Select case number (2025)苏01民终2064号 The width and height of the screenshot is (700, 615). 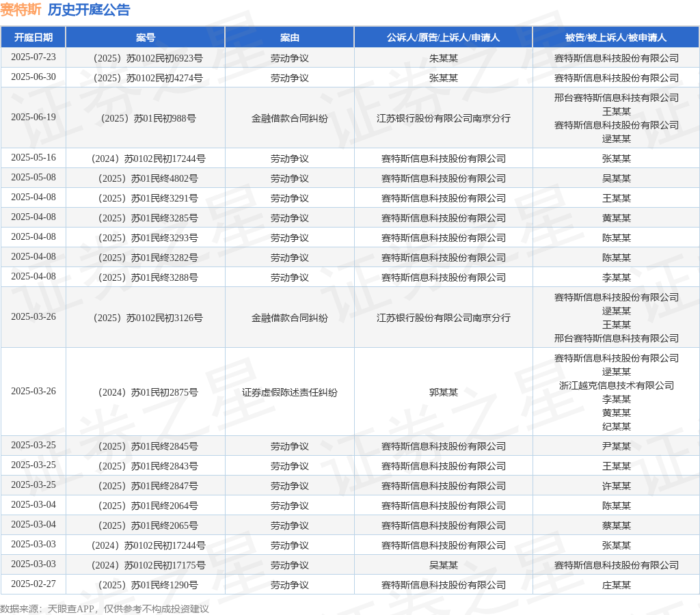tap(146, 506)
